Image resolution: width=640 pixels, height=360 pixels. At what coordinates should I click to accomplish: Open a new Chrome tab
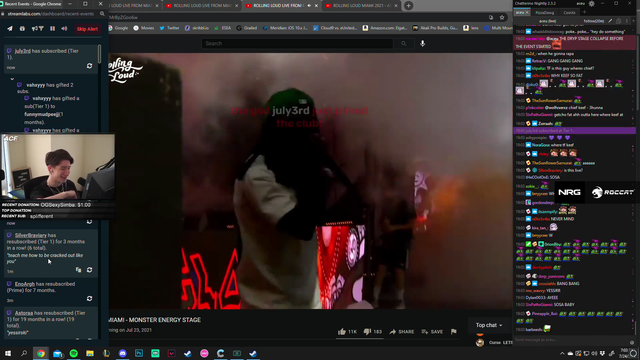point(408,6)
